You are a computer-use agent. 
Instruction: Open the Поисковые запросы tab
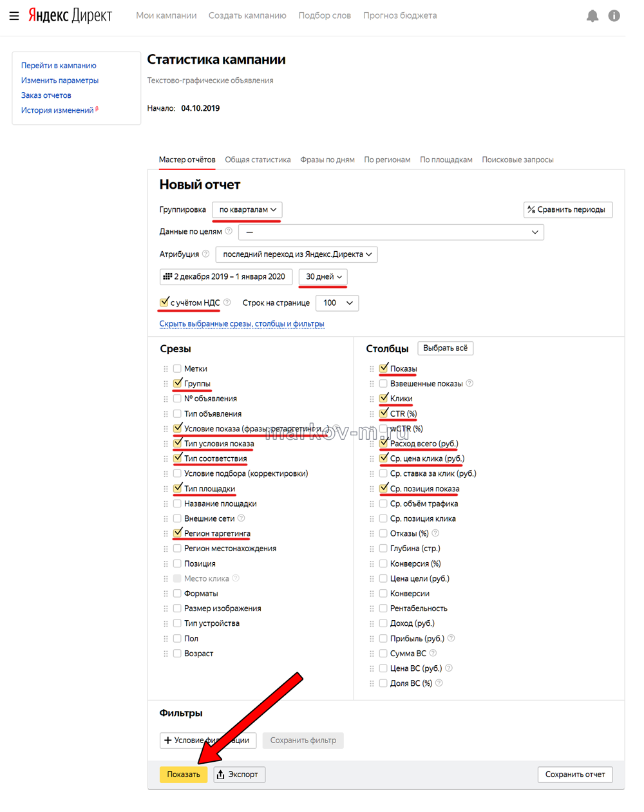[x=517, y=160]
